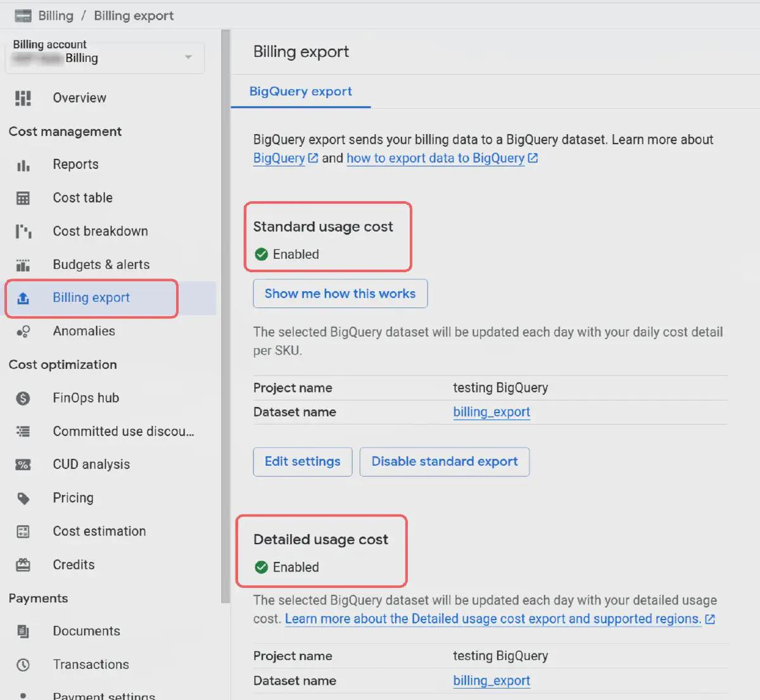Click Detailed usage cost Enabled checkmark
760x700 pixels.
(262, 568)
